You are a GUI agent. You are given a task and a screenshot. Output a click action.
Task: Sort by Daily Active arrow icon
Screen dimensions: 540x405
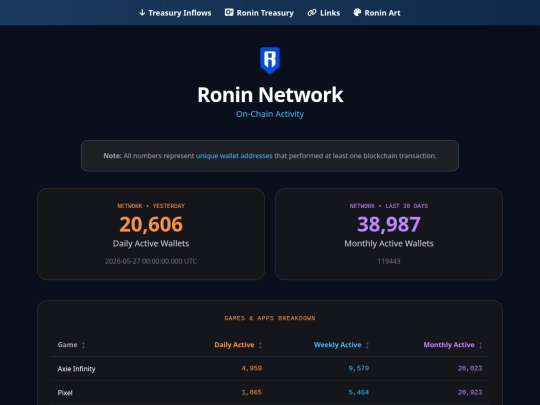pyautogui.click(x=260, y=345)
